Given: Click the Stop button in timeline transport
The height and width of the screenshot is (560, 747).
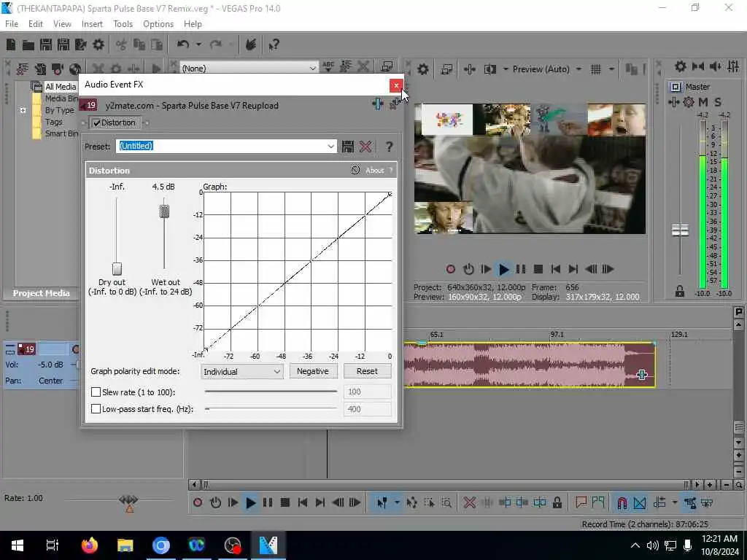Looking at the screenshot, I should (285, 502).
